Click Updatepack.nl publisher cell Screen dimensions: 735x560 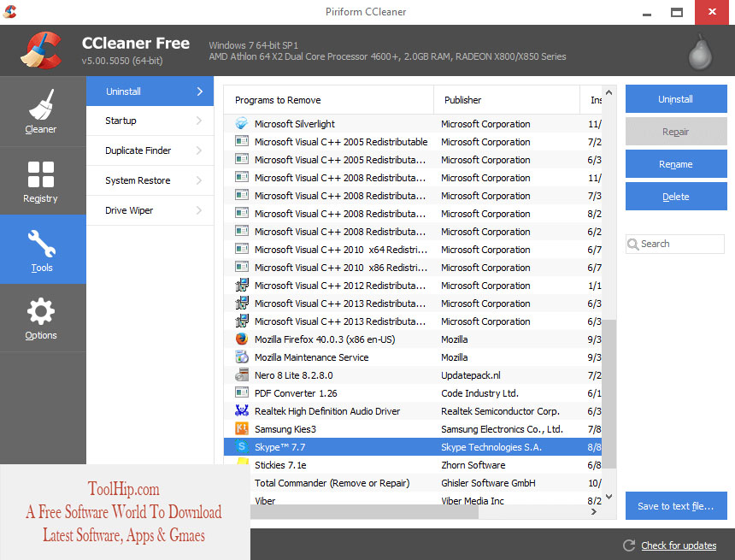tap(471, 375)
